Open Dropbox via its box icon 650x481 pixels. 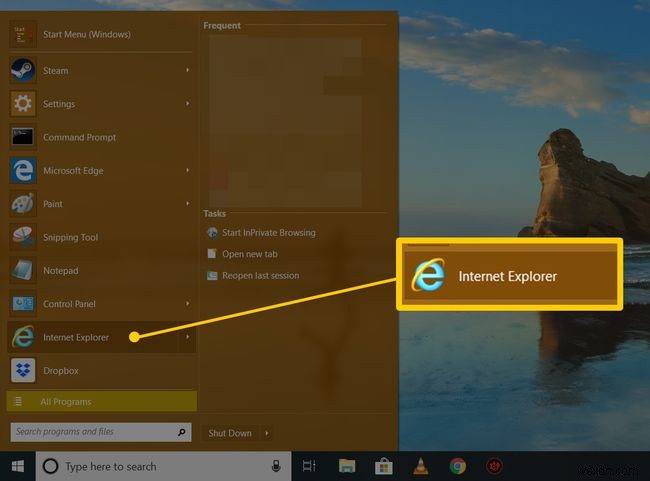[23, 370]
